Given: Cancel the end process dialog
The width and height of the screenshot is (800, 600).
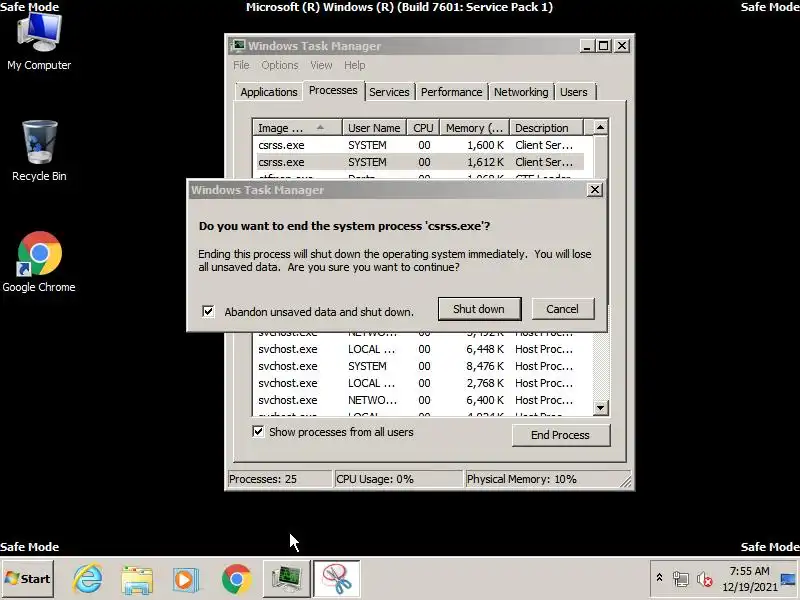Looking at the screenshot, I should [x=563, y=309].
